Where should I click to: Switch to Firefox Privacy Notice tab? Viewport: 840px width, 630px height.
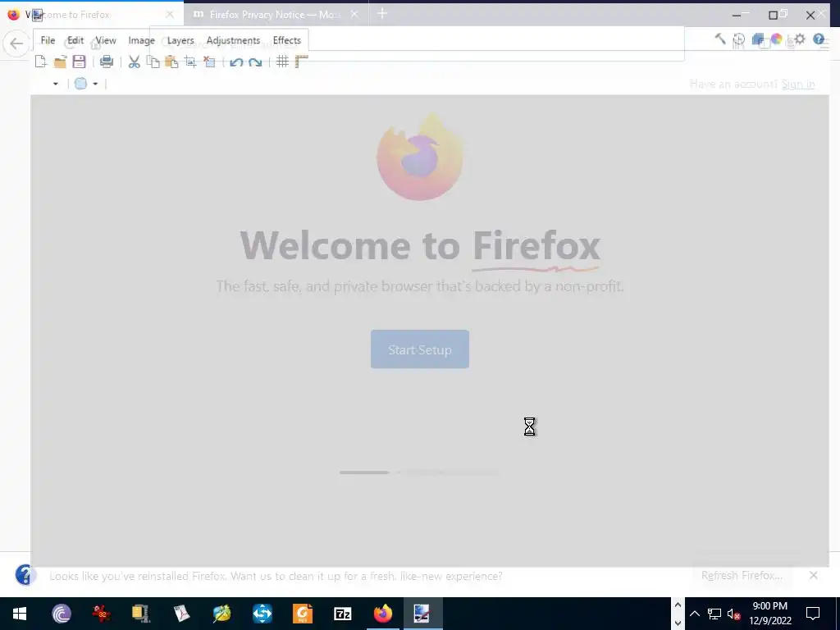[276, 15]
